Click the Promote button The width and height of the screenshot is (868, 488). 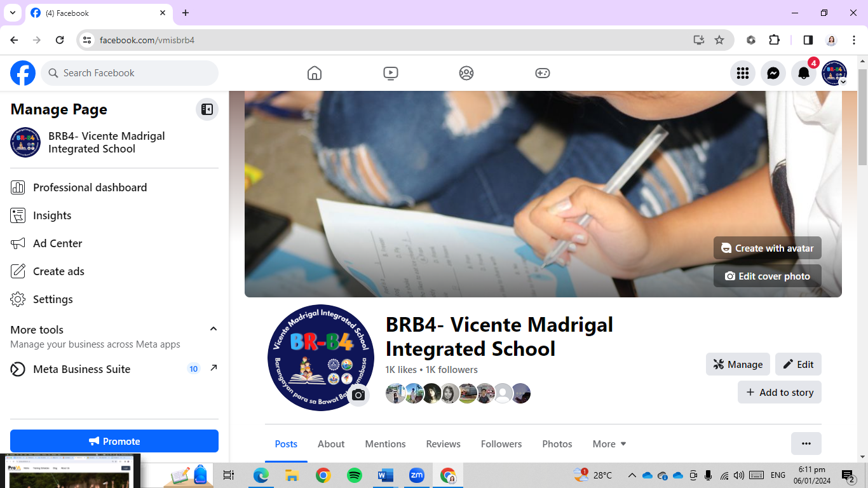click(114, 440)
